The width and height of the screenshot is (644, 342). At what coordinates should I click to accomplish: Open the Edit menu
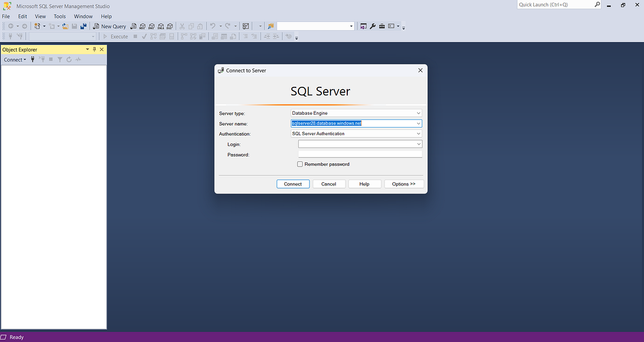[23, 16]
